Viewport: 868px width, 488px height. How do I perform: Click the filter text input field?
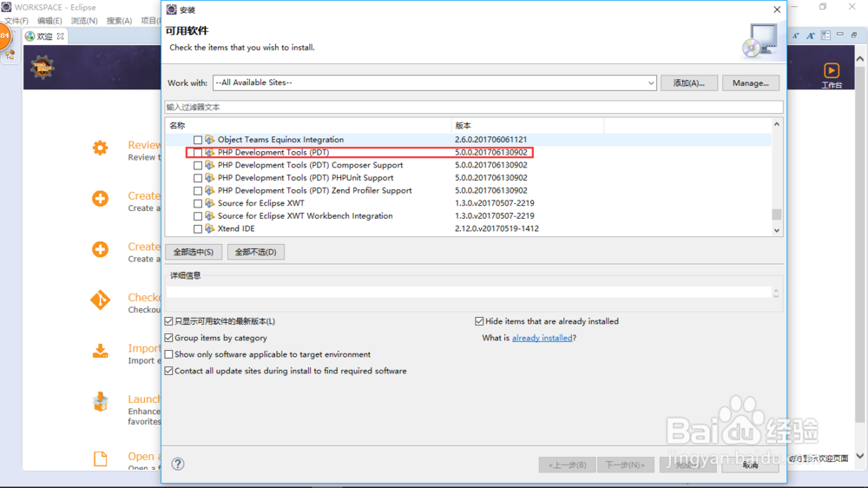pos(474,107)
